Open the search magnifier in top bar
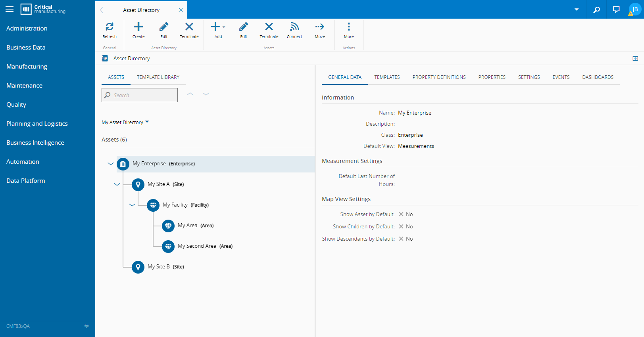This screenshot has width=644, height=337. click(596, 10)
